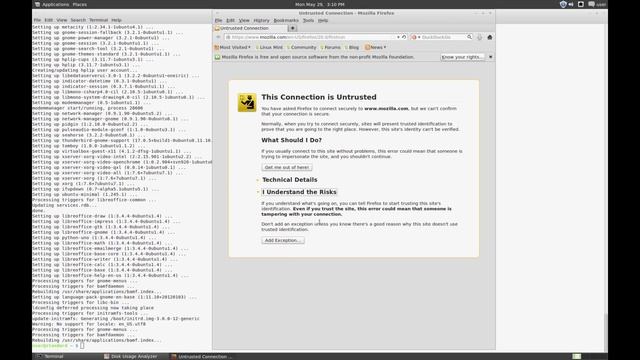The image size is (640, 360).
Task: Open the Linux Mint bookmark
Action: click(269, 47)
